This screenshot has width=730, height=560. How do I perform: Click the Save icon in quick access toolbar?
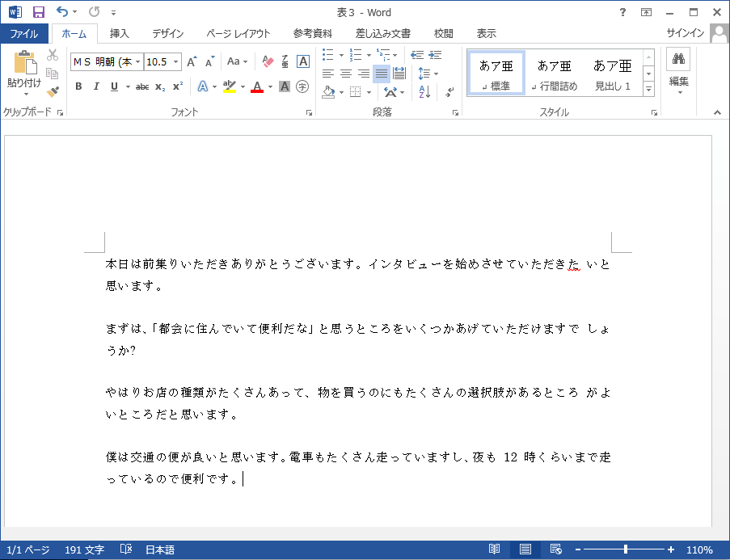click(x=38, y=12)
